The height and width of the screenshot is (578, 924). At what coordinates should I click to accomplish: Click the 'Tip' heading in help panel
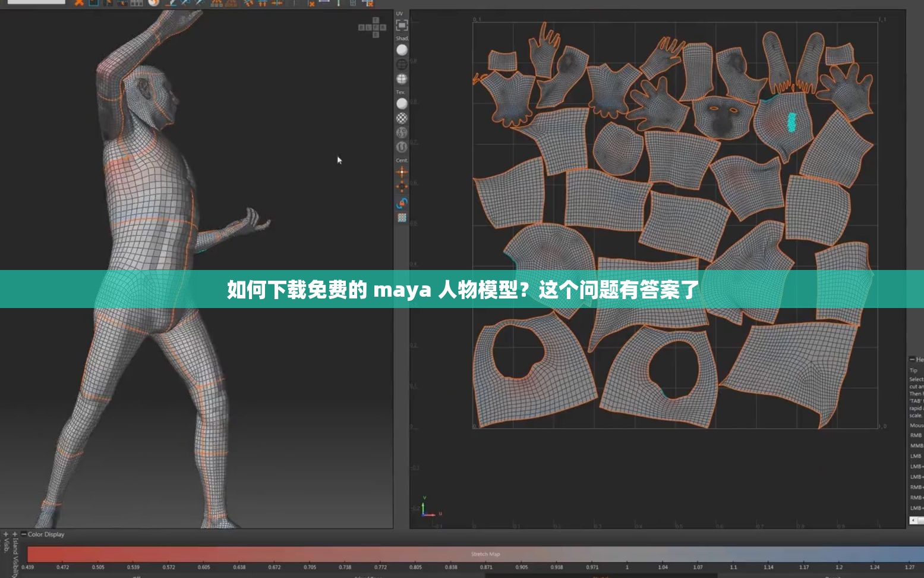(x=913, y=370)
